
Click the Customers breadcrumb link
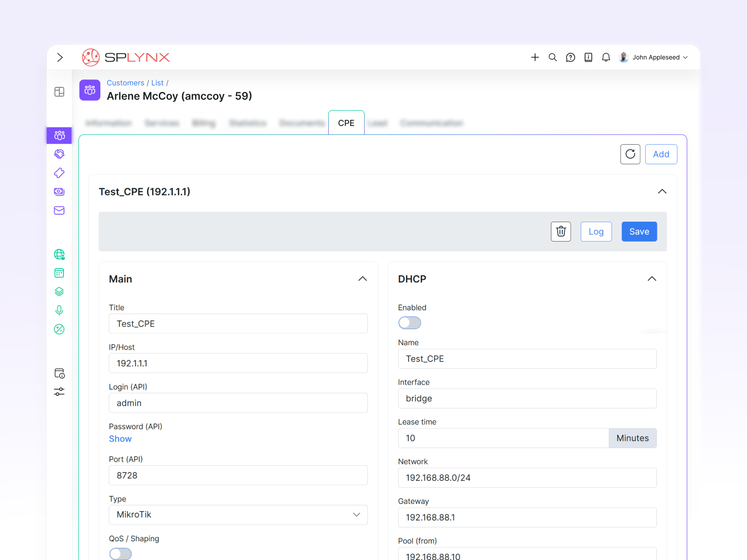[125, 83]
